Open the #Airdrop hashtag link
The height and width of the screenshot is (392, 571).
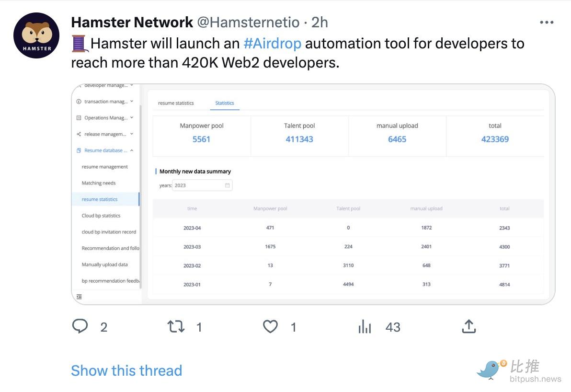click(x=272, y=44)
